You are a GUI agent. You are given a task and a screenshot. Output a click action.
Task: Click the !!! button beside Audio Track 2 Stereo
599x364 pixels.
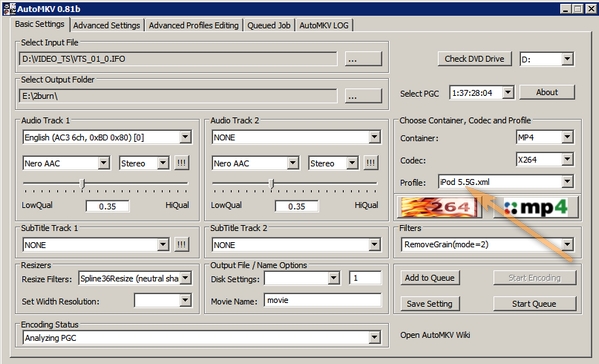(x=371, y=163)
